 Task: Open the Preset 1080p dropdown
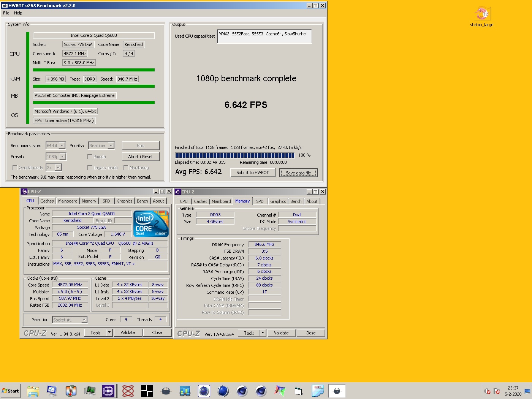coord(56,157)
